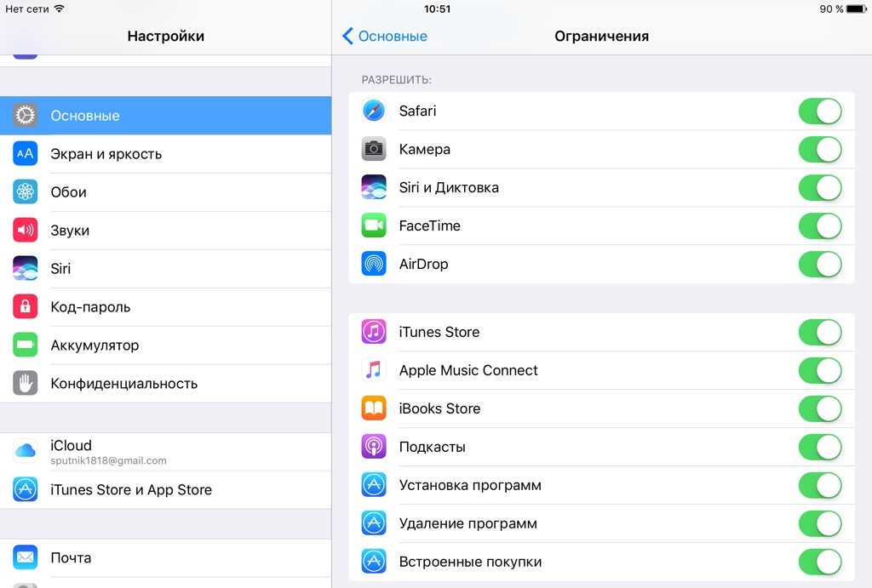The image size is (872, 588).
Task: Open Конфиденциальность settings
Action: coord(166,384)
